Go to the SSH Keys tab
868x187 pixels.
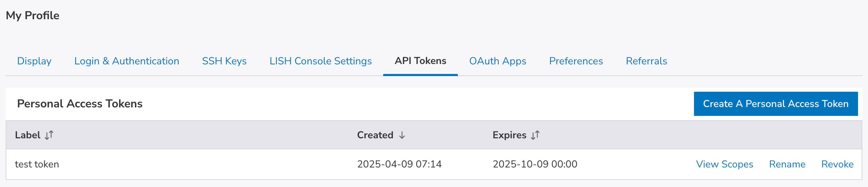point(224,61)
